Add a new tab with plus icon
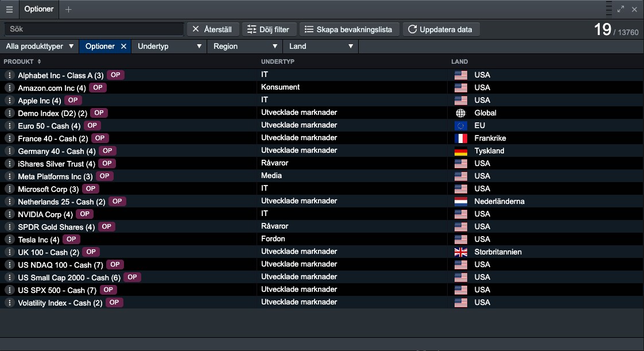 click(x=68, y=9)
